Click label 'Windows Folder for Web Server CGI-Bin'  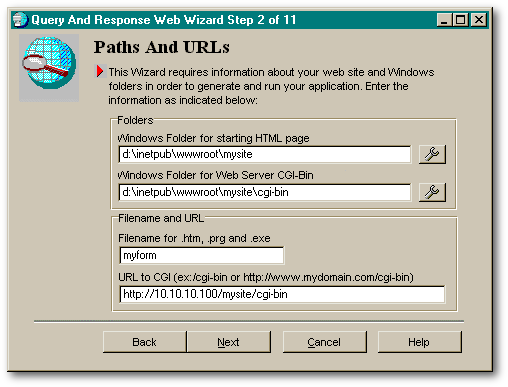click(x=216, y=175)
